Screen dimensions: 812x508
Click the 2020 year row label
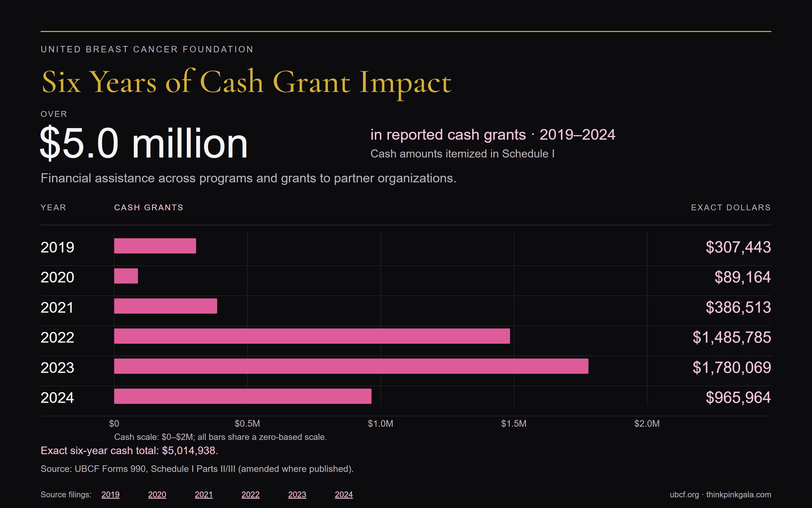(x=57, y=277)
